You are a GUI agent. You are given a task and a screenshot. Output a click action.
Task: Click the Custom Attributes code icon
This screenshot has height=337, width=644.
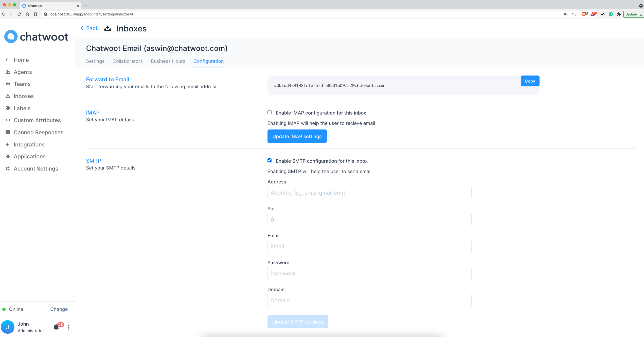coord(8,120)
